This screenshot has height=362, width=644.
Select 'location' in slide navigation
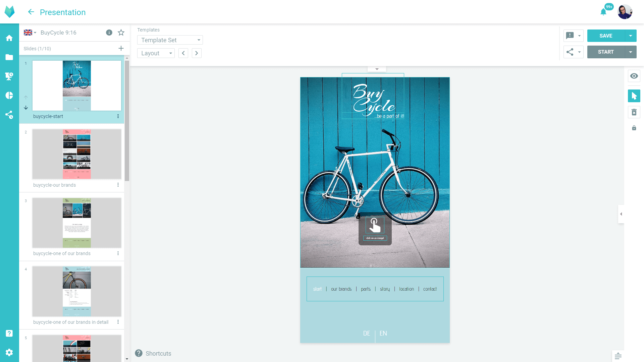tap(407, 289)
